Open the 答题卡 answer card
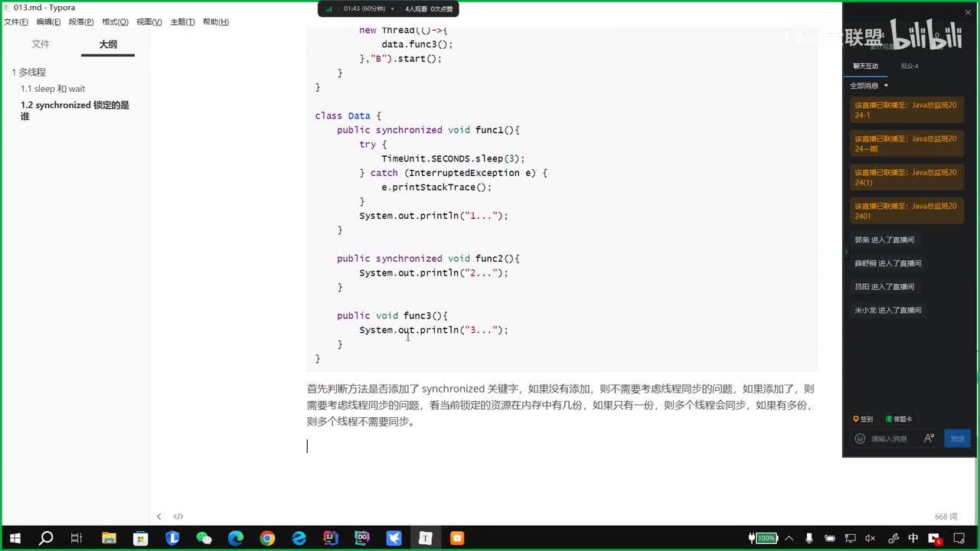Image resolution: width=980 pixels, height=551 pixels. [x=898, y=419]
